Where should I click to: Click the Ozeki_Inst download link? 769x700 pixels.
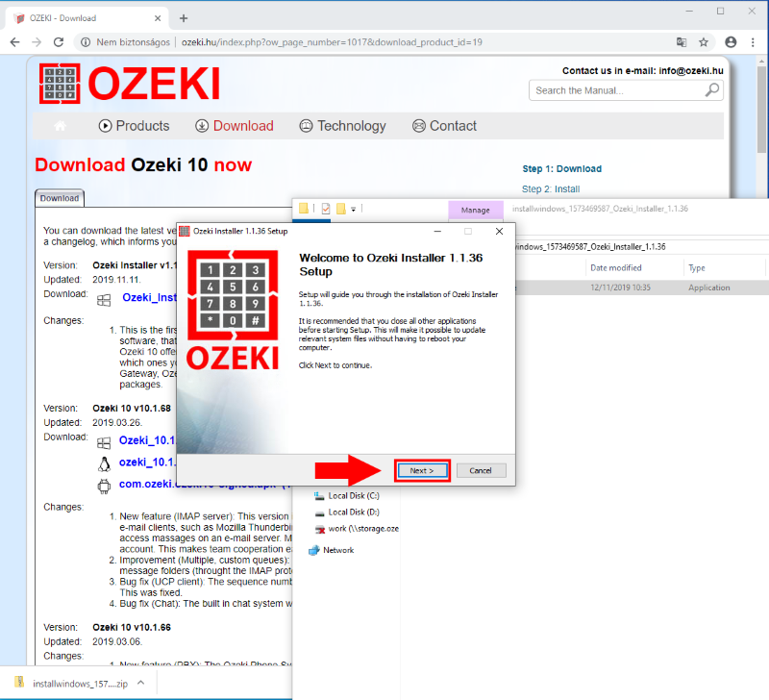point(149,297)
